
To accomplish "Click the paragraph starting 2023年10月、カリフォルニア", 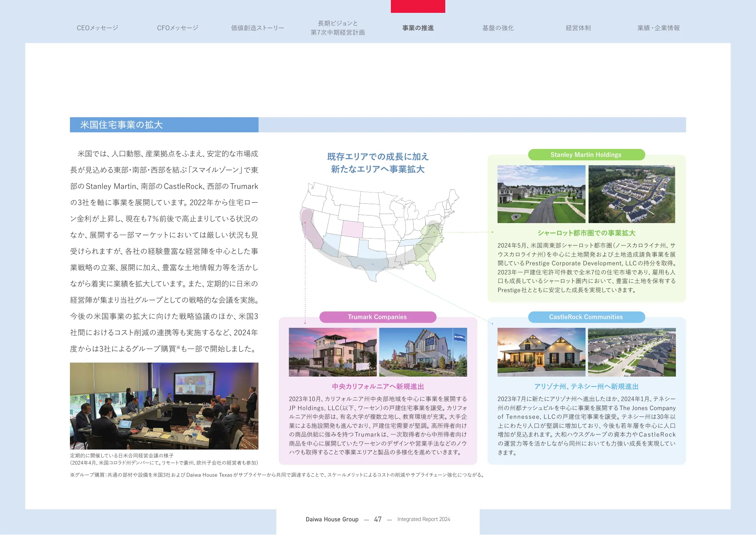I will (378, 425).
